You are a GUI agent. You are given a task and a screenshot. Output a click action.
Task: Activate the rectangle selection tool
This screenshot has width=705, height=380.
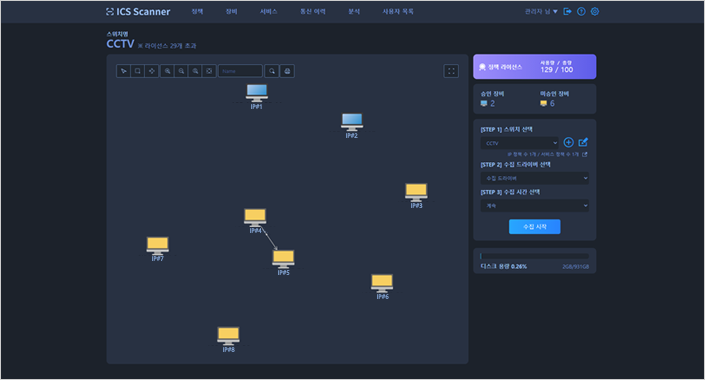[x=138, y=71]
